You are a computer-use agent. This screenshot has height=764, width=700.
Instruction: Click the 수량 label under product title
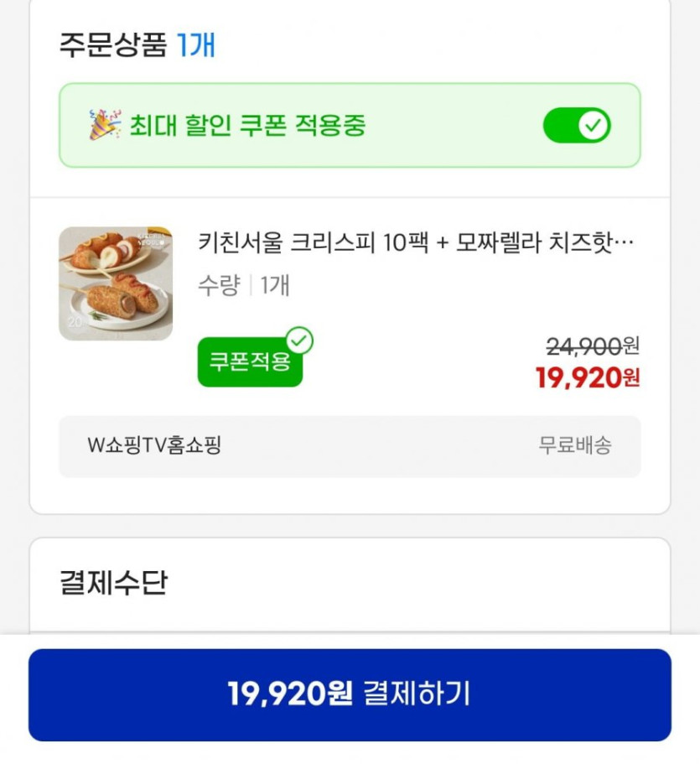(x=218, y=285)
